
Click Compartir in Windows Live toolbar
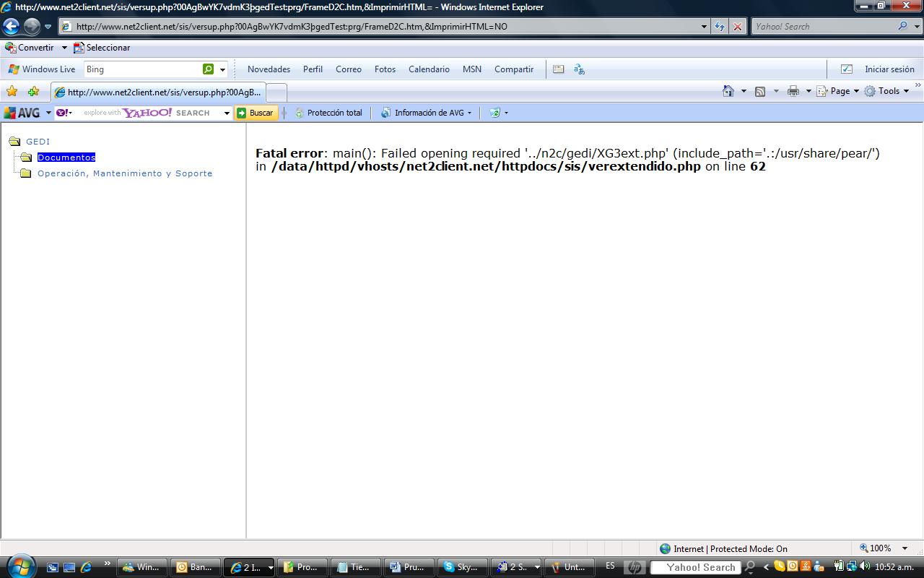tap(514, 69)
